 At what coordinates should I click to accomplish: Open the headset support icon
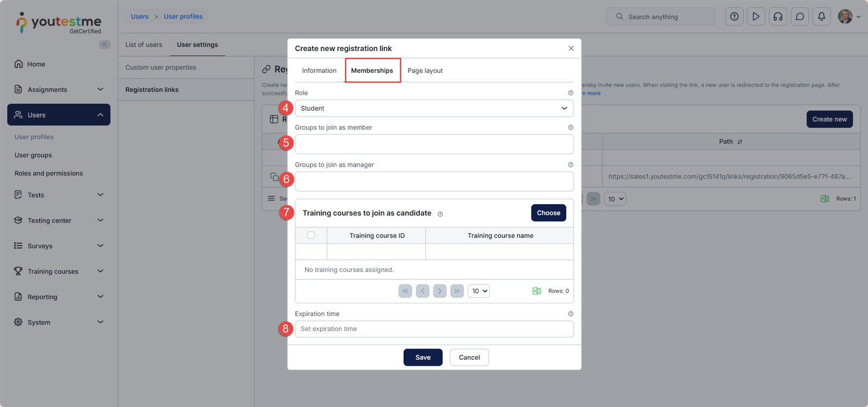click(778, 17)
